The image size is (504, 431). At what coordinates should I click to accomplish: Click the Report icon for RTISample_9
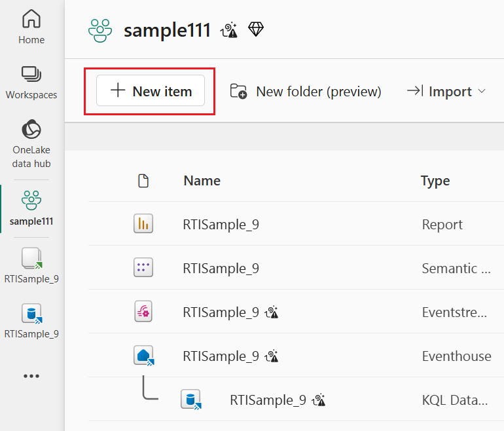(x=143, y=224)
